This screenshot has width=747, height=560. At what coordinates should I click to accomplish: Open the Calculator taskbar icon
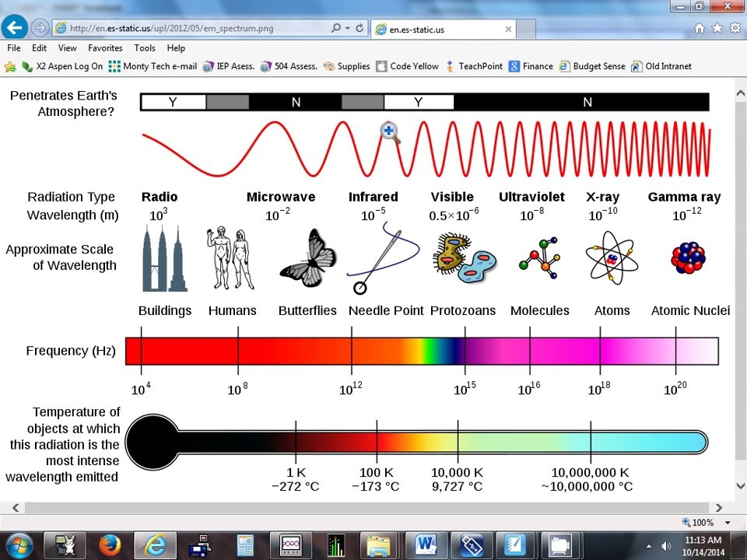coord(245,545)
